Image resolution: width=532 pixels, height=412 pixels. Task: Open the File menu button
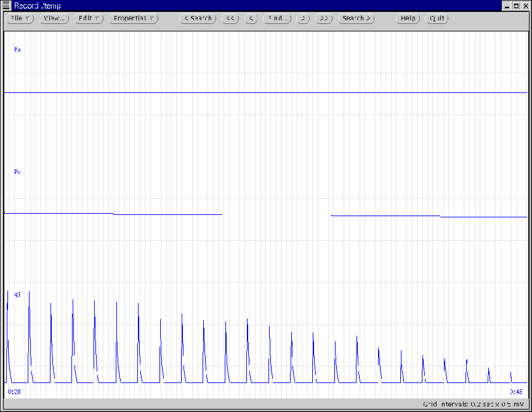click(x=20, y=18)
